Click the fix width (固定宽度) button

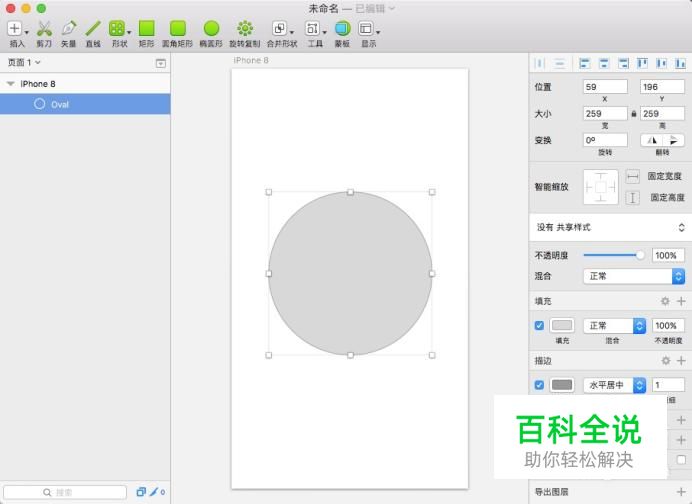[633, 176]
